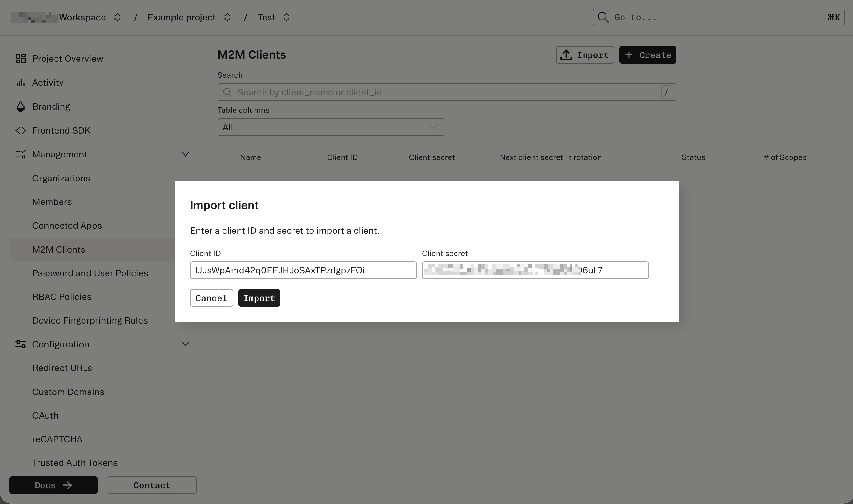Collapse the Configuration section chevron

[185, 344]
